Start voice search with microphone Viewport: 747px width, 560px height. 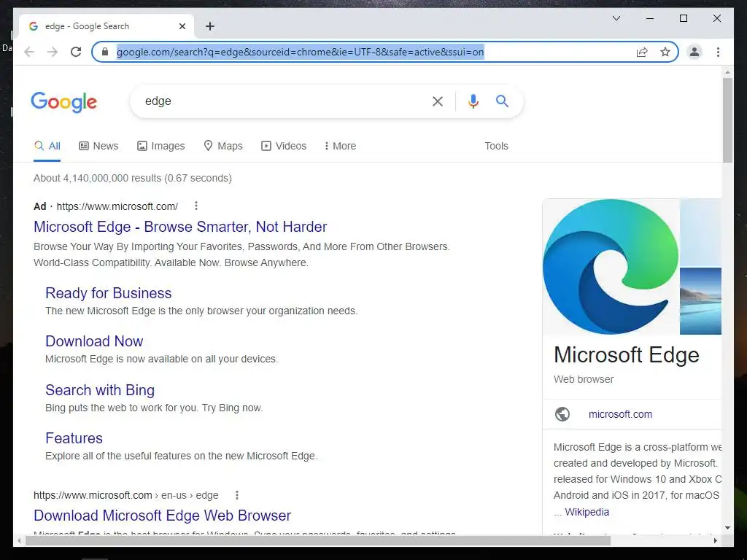(473, 101)
